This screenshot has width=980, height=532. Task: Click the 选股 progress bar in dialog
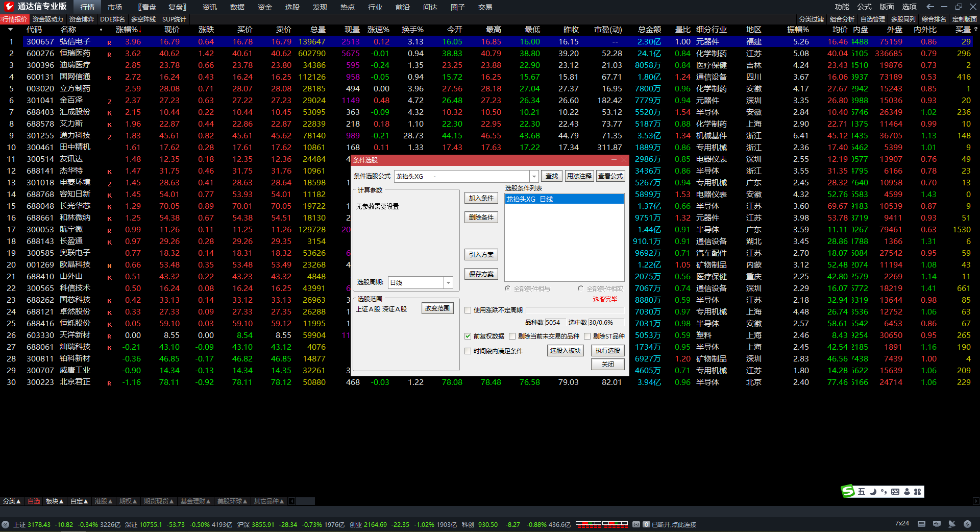pos(575,310)
